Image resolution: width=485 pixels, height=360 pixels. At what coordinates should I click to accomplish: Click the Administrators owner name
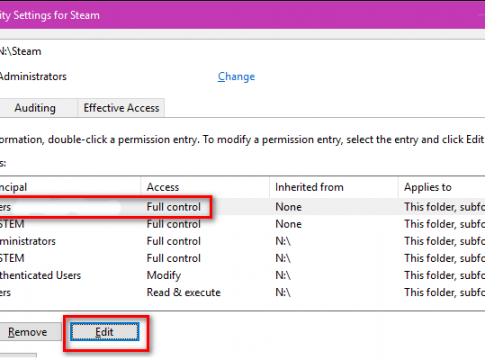click(x=33, y=77)
